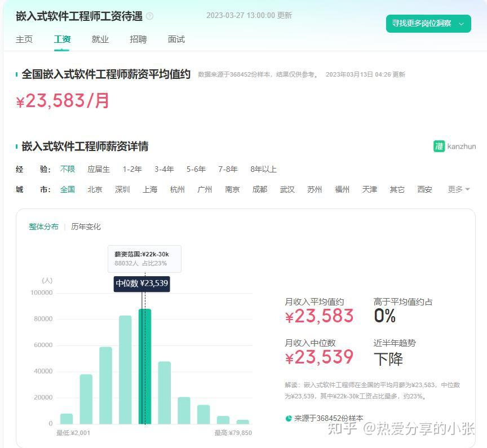Open the 面试 tab
The height and width of the screenshot is (448, 487).
(175, 39)
